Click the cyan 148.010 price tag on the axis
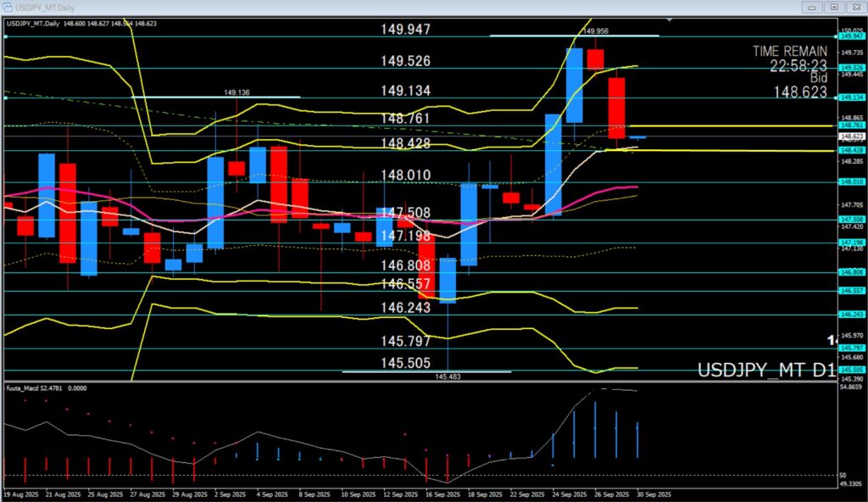 tap(851, 181)
